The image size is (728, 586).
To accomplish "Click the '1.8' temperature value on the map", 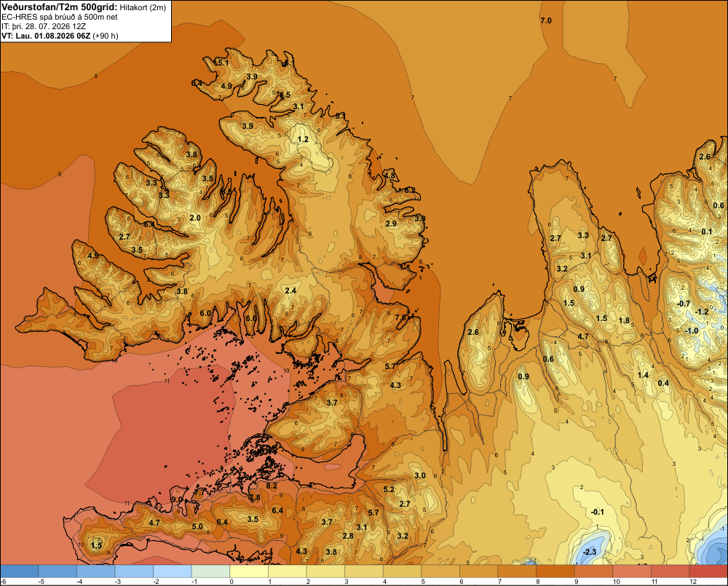I will [x=625, y=320].
